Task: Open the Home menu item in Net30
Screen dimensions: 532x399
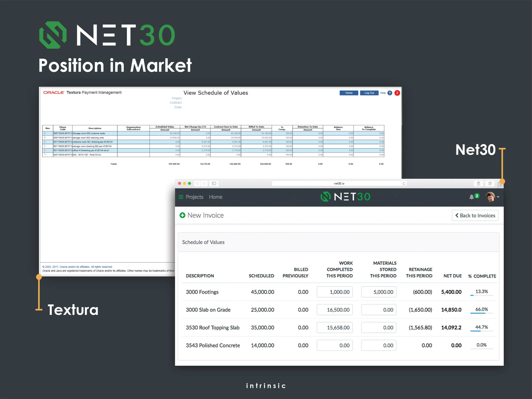Action: tap(216, 197)
